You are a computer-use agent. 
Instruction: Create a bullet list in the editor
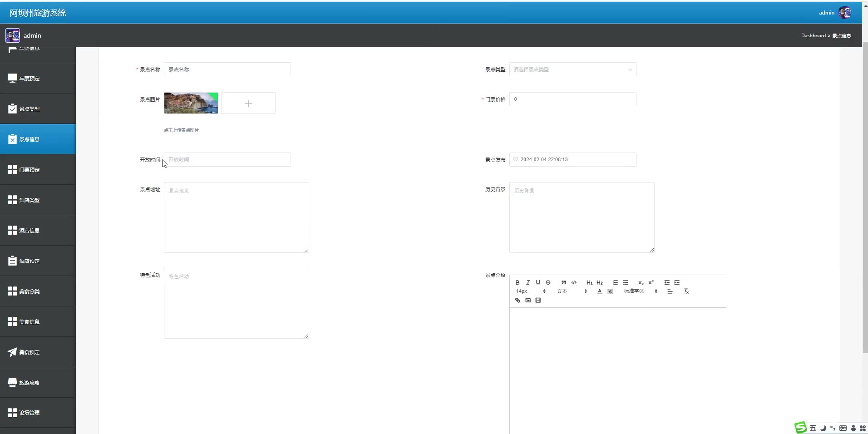coord(626,282)
